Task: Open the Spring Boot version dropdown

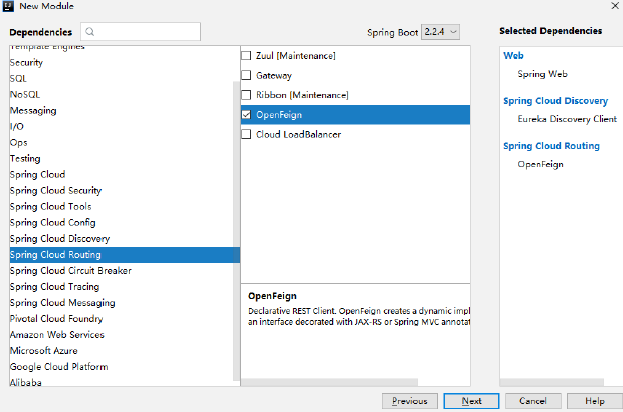Action: coord(440,32)
